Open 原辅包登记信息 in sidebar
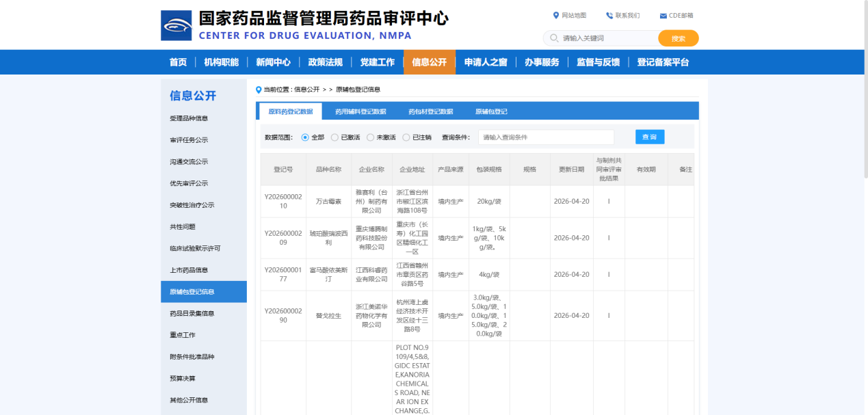 [x=204, y=292]
